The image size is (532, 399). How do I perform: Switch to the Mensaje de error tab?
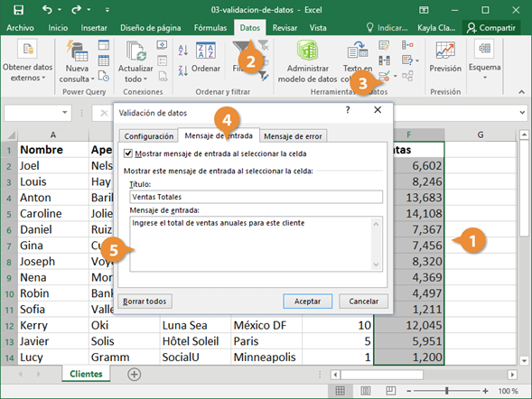coord(293,136)
